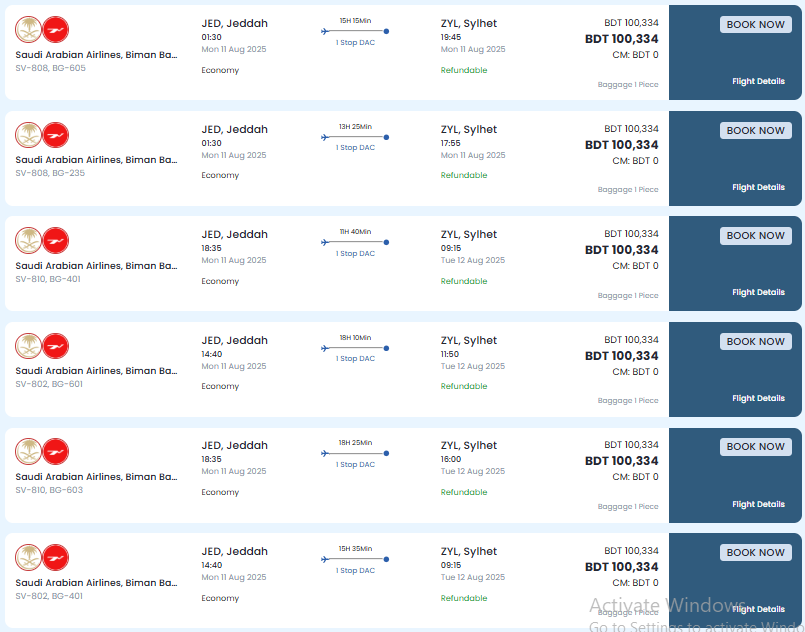Click 1 Stop DAC label on 13H 25Min flight
805x632 pixels.
[x=355, y=148]
